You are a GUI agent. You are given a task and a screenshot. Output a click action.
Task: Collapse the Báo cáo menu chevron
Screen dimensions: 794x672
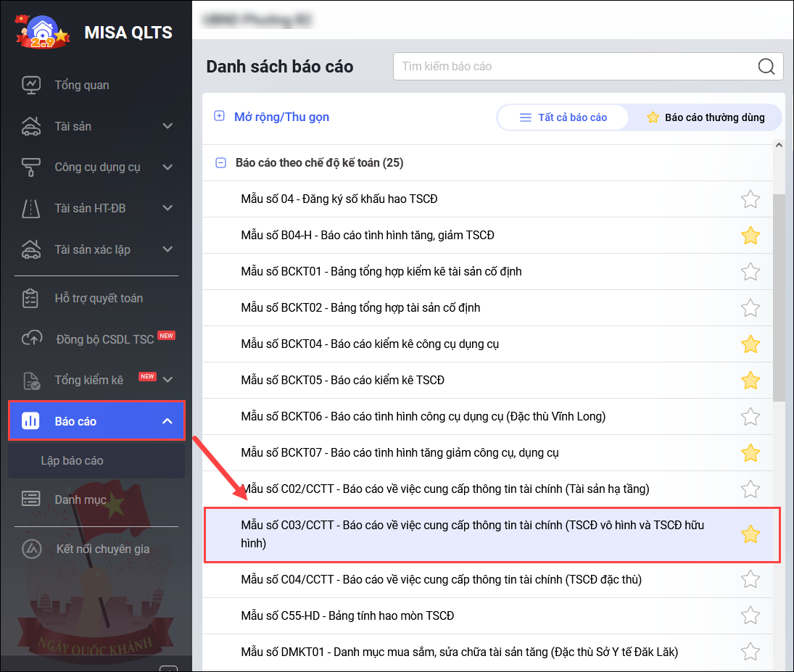pyautogui.click(x=167, y=421)
